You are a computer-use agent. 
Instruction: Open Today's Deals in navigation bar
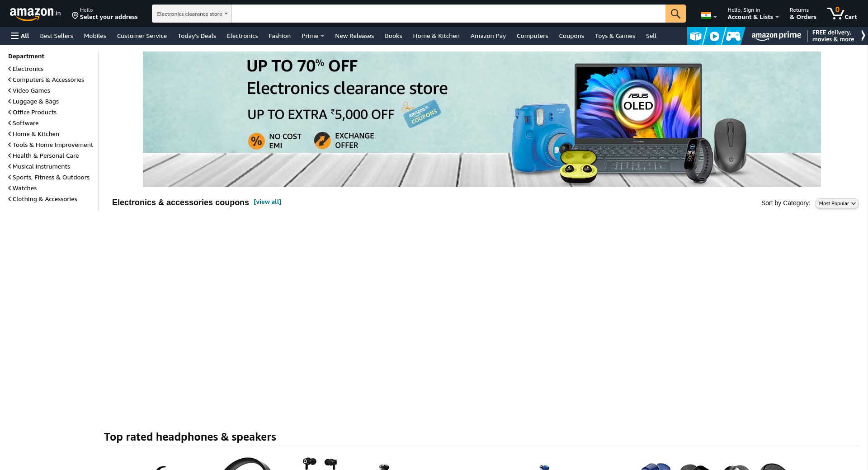coord(197,36)
